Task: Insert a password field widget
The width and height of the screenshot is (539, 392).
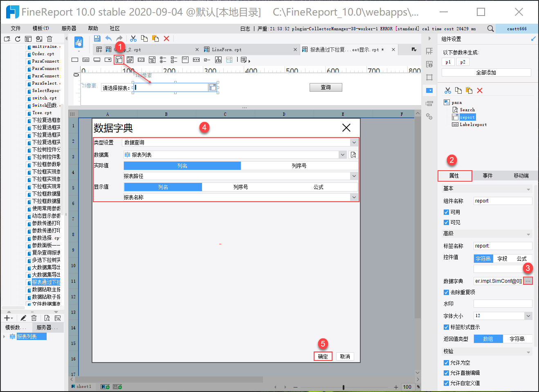Action: (x=196, y=60)
